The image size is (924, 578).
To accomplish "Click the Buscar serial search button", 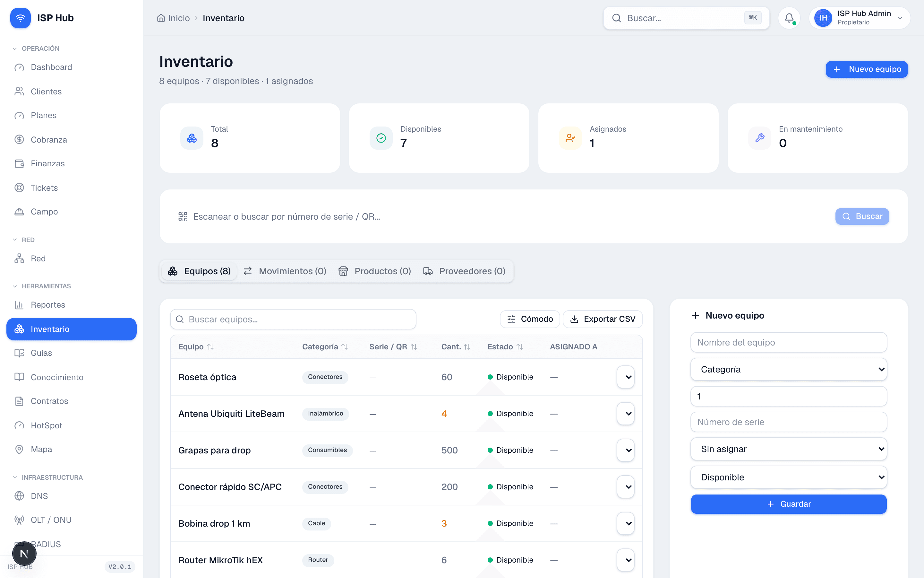I will (862, 216).
